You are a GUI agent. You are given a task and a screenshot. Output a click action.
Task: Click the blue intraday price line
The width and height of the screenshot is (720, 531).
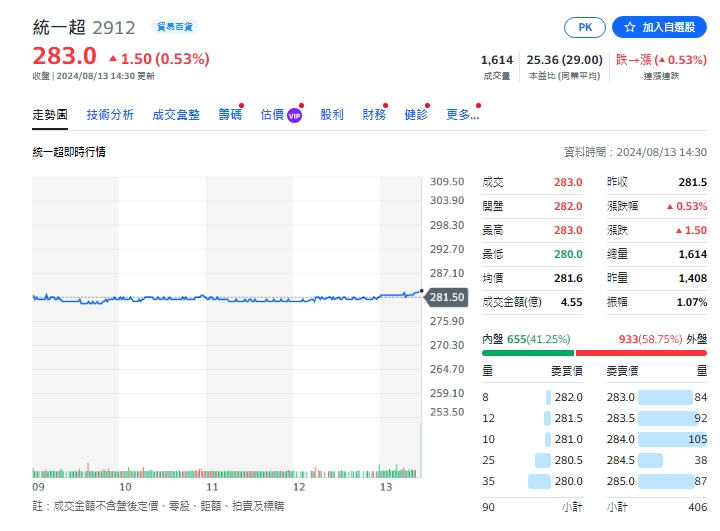[x=227, y=299]
